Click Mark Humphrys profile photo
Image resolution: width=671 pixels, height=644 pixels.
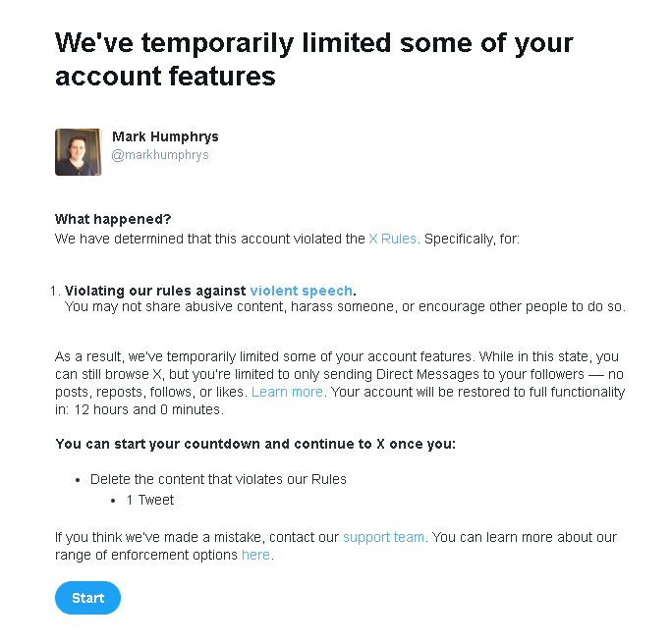tap(79, 152)
